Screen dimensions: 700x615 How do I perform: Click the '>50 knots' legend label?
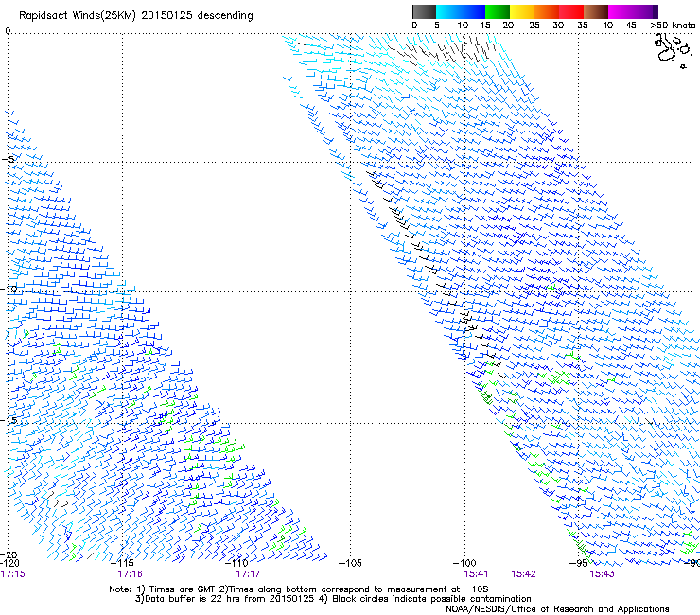pos(673,26)
